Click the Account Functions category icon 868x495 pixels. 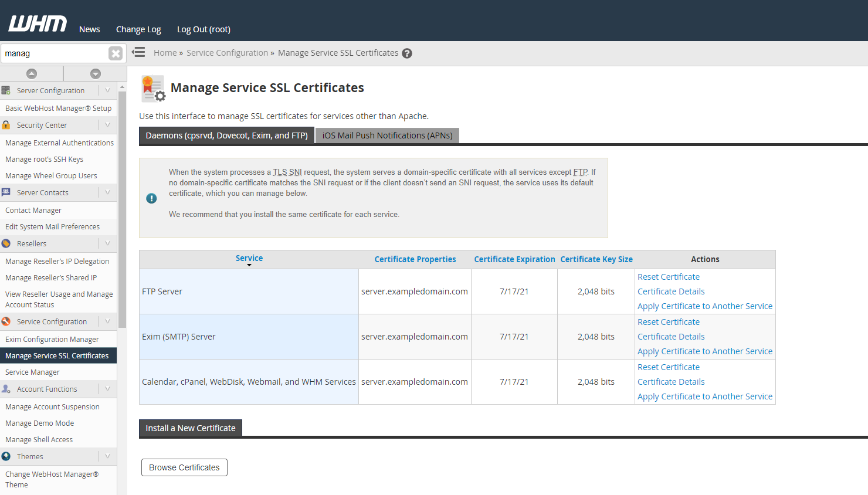tap(6, 389)
